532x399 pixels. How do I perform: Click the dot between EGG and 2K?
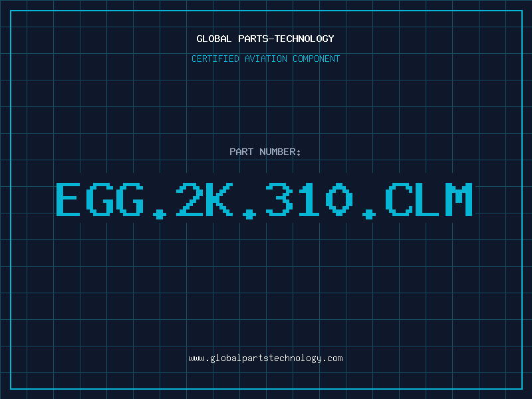coord(160,214)
